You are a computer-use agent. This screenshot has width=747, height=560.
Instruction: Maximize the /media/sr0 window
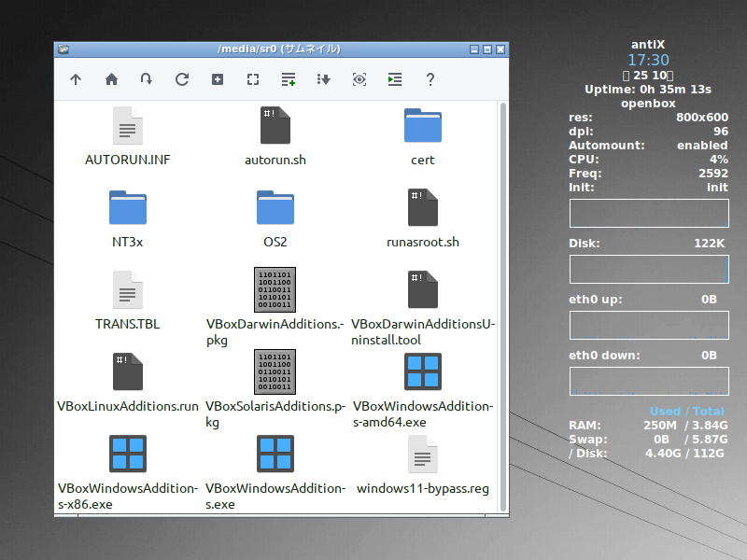click(487, 49)
